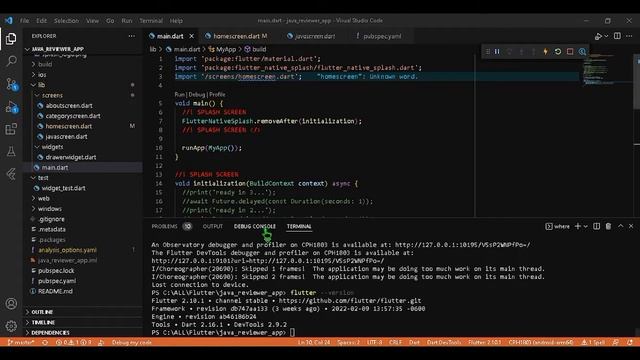Expand the Dependencies section
Screen dimensions: 640x360
(x=50, y=333)
